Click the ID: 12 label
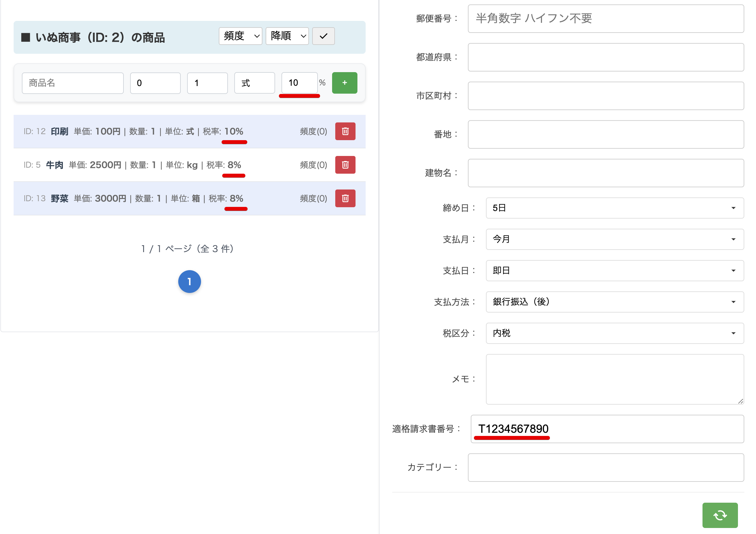This screenshot has height=534, width=756. (35, 132)
